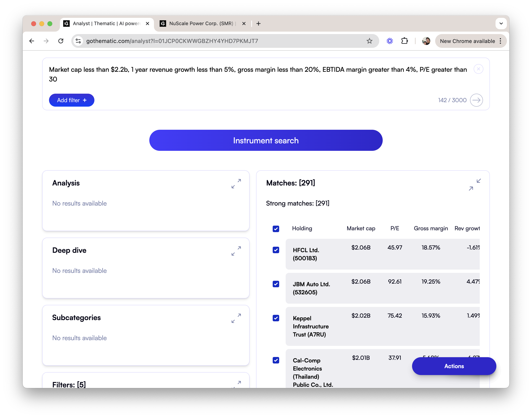Open the tab search dropdown chevron
532x418 pixels.
tap(501, 24)
